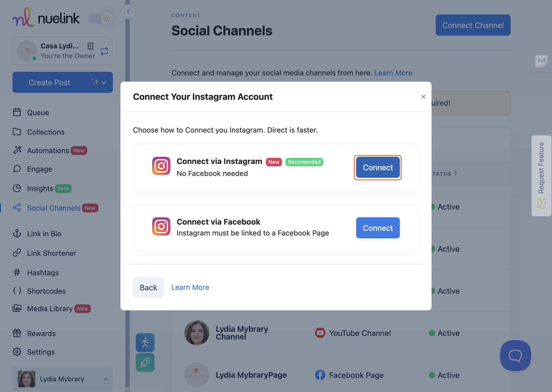Viewport: 552px width, 392px height.
Task: Click the nuelink logo
Action: (46, 17)
